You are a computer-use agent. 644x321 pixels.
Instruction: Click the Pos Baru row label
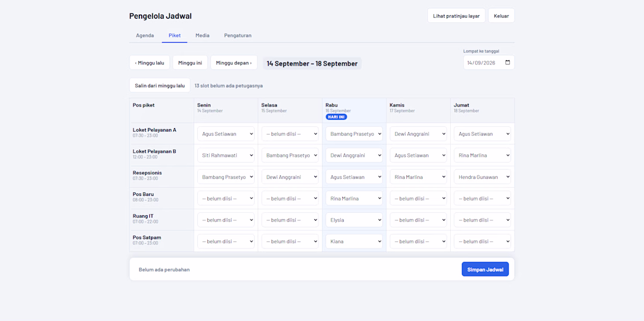143,194
